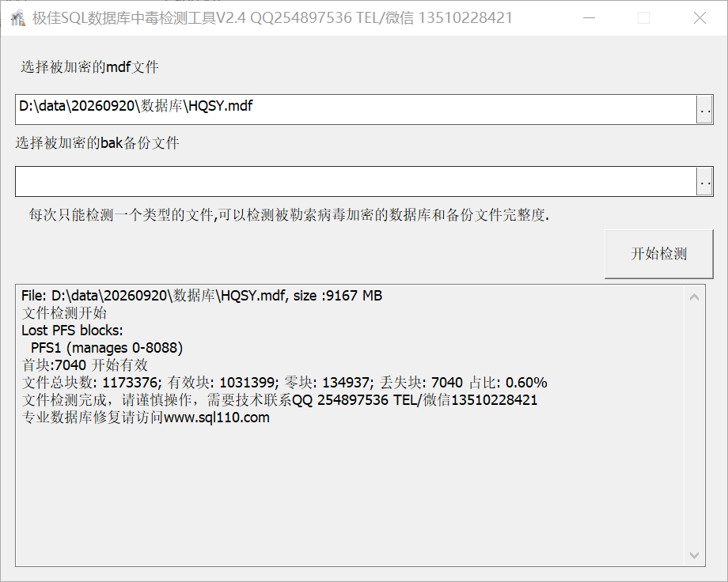Screen dimensions: 728x582
Task: Click the scroll-up arrow in the output log
Action: [694, 297]
